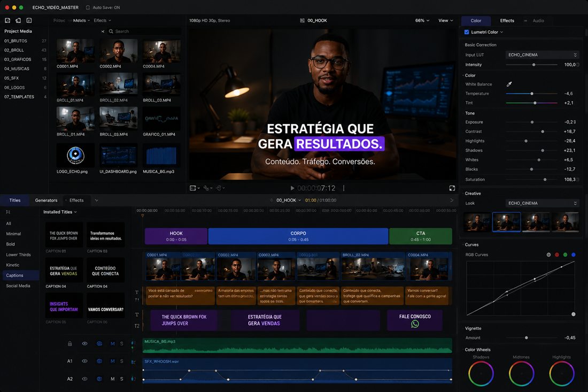Click the Shadows color wheel
The height and width of the screenshot is (392, 588).
tap(481, 374)
